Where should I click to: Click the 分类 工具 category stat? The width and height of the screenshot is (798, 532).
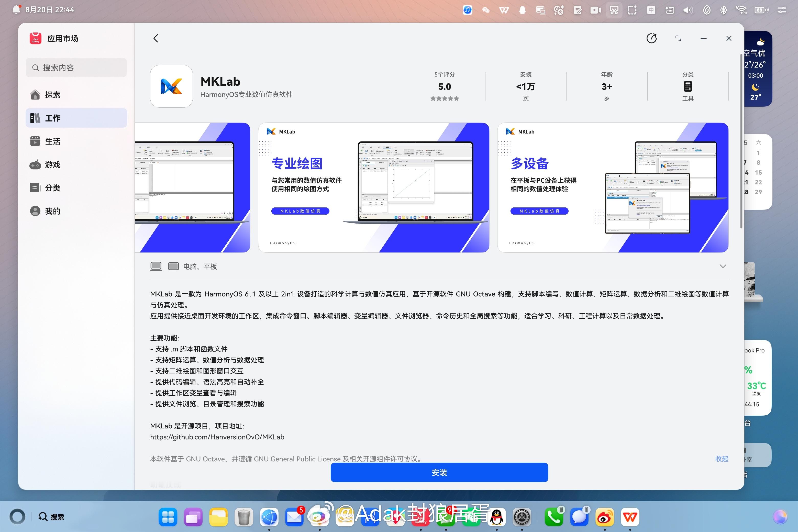(688, 86)
